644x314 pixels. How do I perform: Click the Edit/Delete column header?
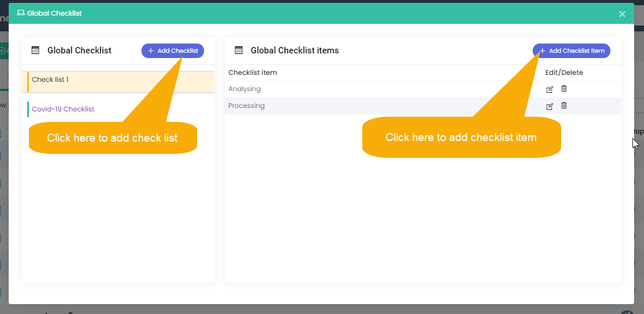coord(564,73)
